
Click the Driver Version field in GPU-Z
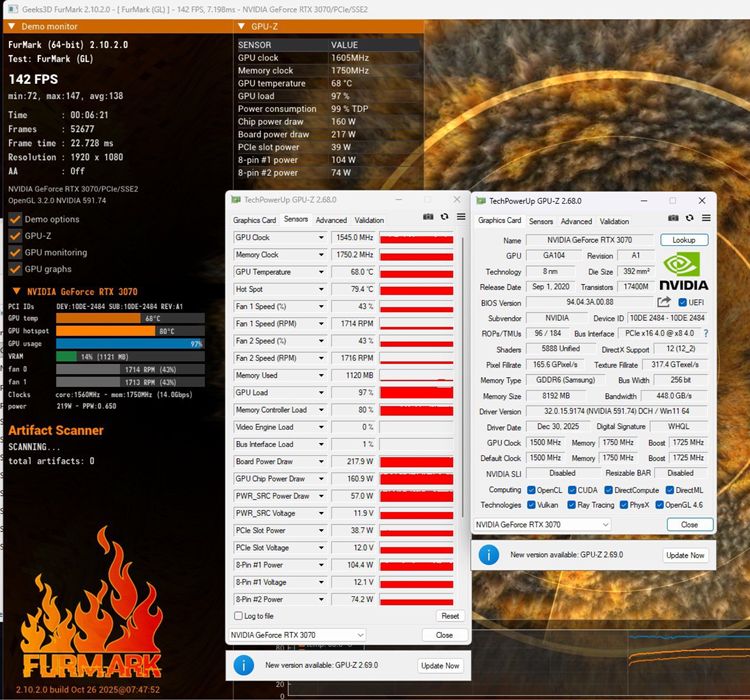(x=616, y=411)
